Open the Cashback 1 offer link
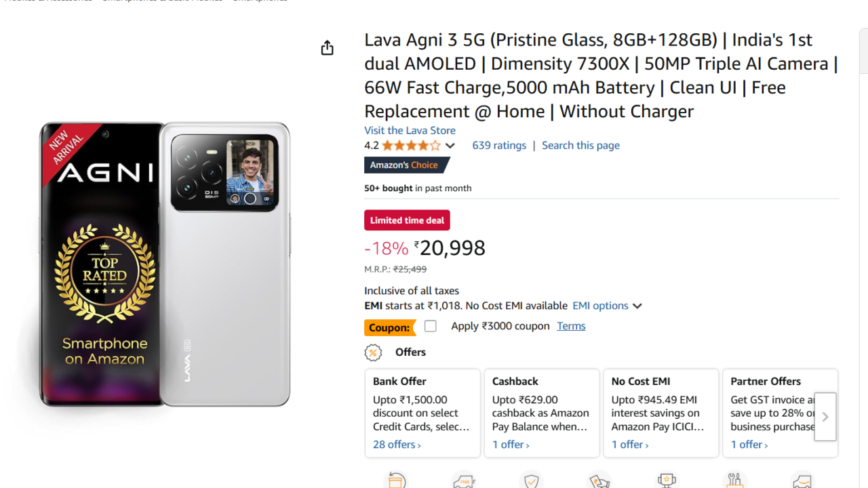 (x=511, y=445)
